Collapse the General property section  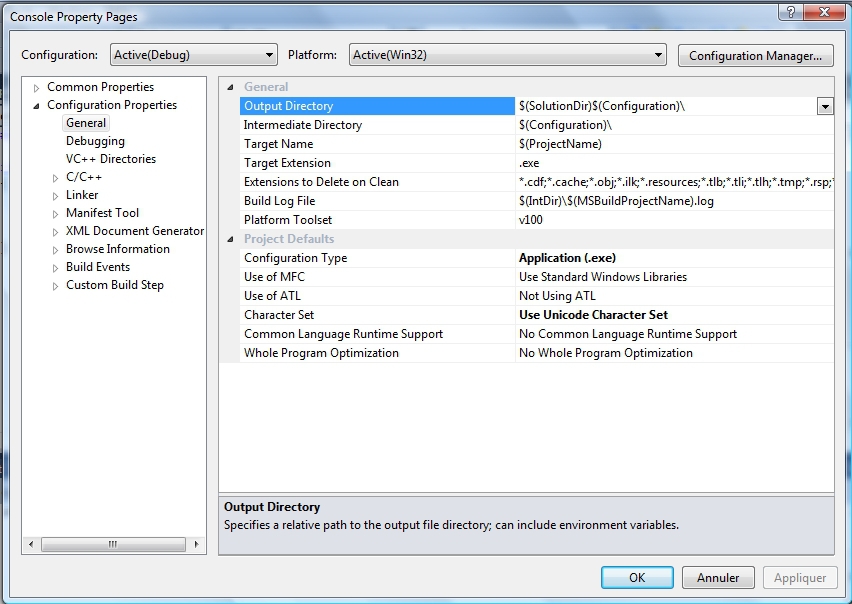232,87
